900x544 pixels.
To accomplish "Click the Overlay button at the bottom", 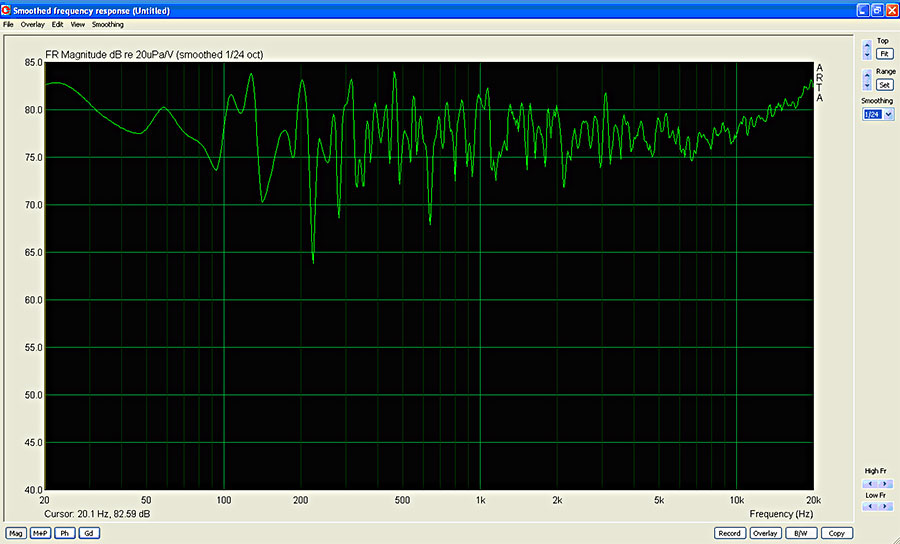I will point(765,533).
